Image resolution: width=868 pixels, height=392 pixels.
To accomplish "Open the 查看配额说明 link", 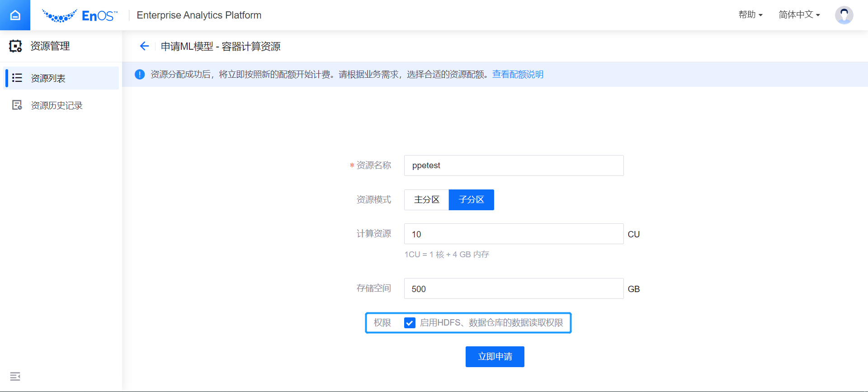I will click(518, 75).
